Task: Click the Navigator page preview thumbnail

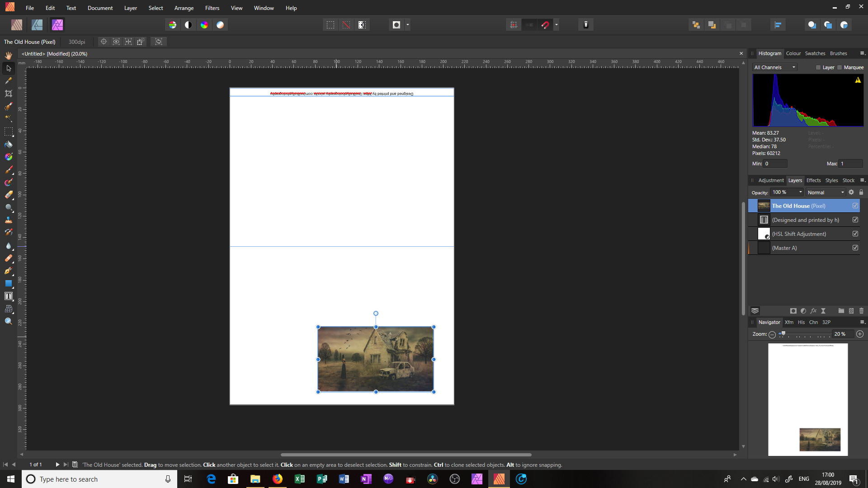Action: coord(808,399)
